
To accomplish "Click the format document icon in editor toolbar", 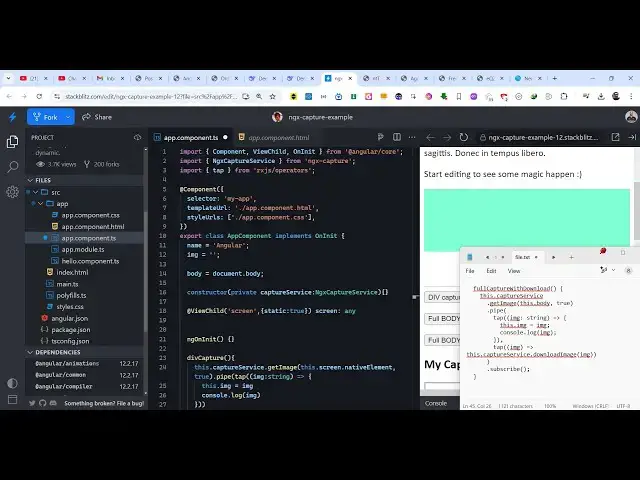I will click(x=380, y=137).
